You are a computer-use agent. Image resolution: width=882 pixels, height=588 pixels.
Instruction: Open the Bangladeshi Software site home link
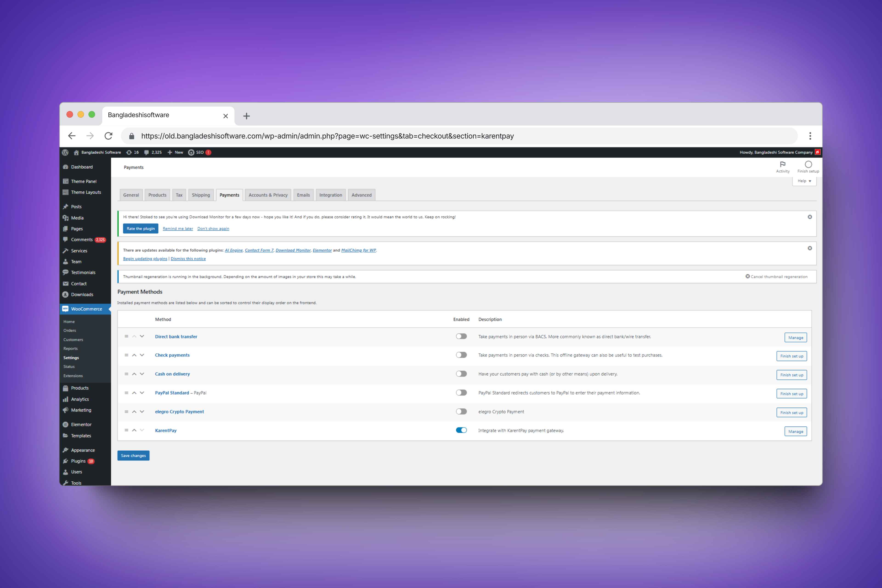97,152
